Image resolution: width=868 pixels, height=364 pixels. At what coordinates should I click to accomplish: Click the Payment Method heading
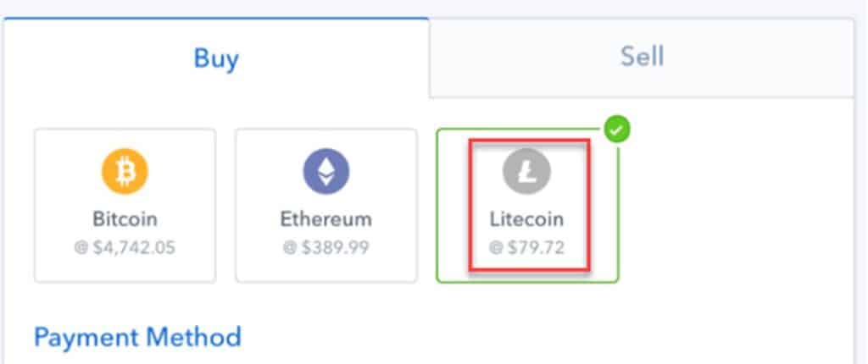point(137,337)
